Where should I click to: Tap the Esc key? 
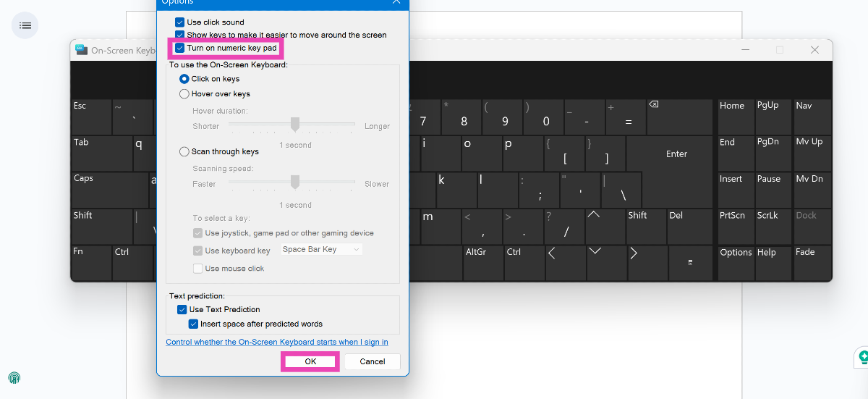pyautogui.click(x=90, y=117)
